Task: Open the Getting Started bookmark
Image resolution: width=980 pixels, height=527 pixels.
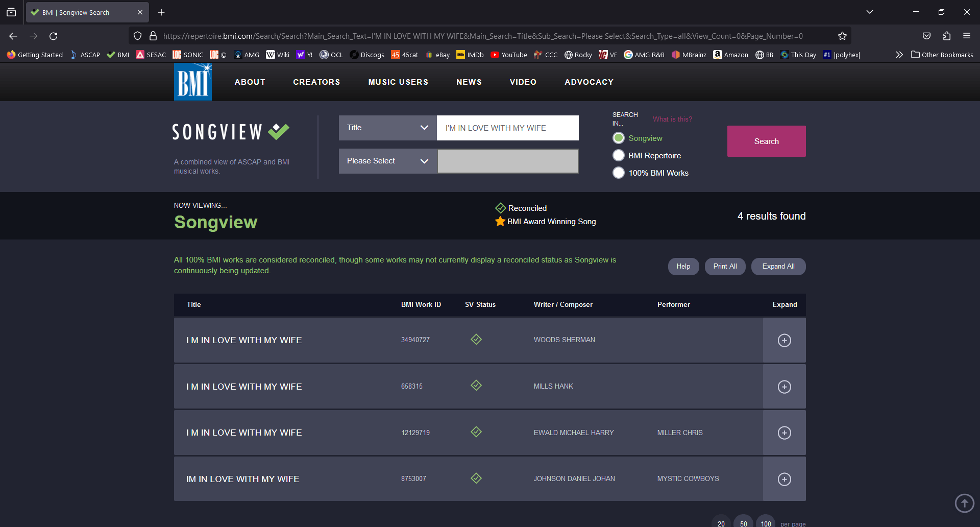Action: pos(35,55)
